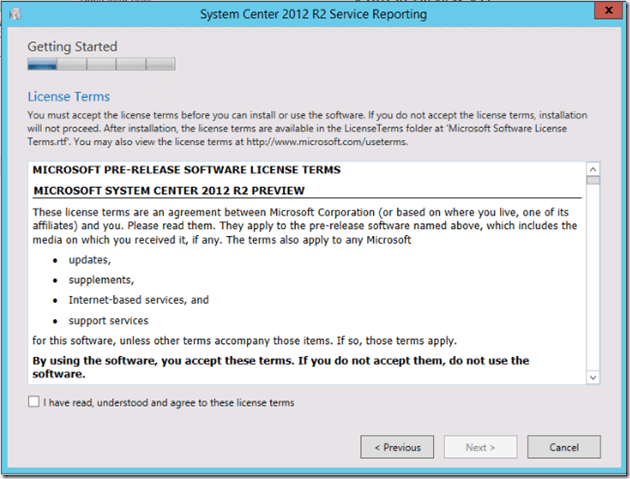Click the empty license scrollbar track

593,280
